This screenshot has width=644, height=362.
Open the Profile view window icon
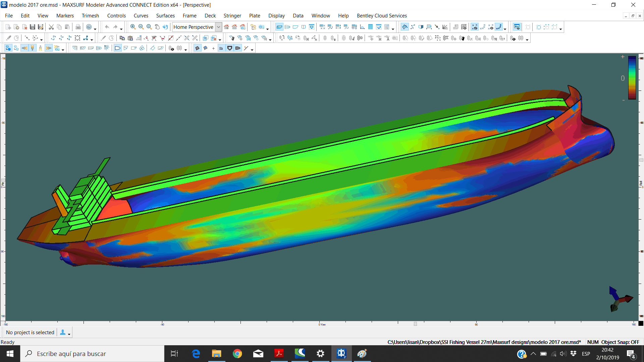(x=296, y=27)
